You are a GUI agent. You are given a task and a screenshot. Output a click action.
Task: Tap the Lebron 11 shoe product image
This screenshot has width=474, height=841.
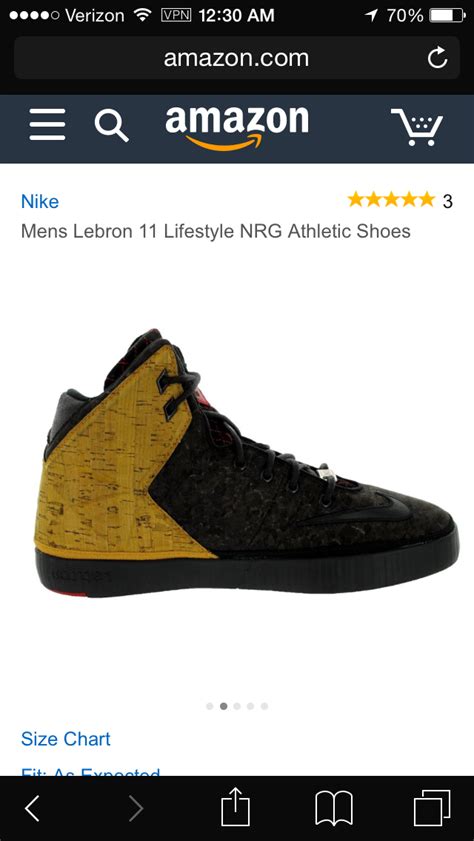247,463
